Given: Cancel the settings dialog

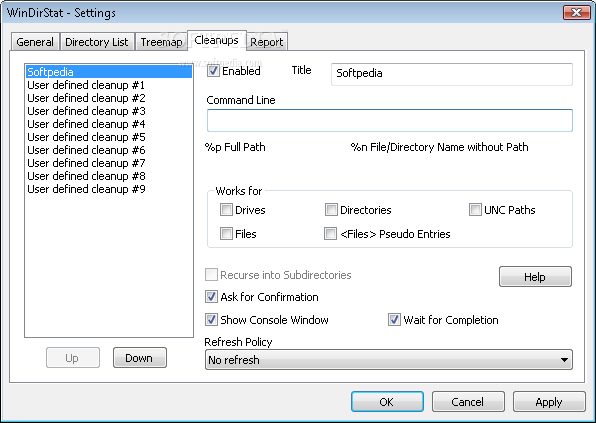Looking at the screenshot, I should click(468, 402).
